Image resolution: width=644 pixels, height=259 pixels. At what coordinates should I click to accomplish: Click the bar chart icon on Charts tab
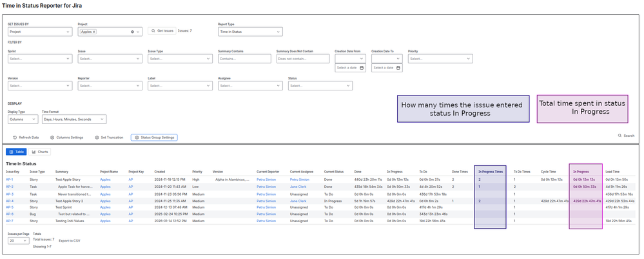[34, 152]
